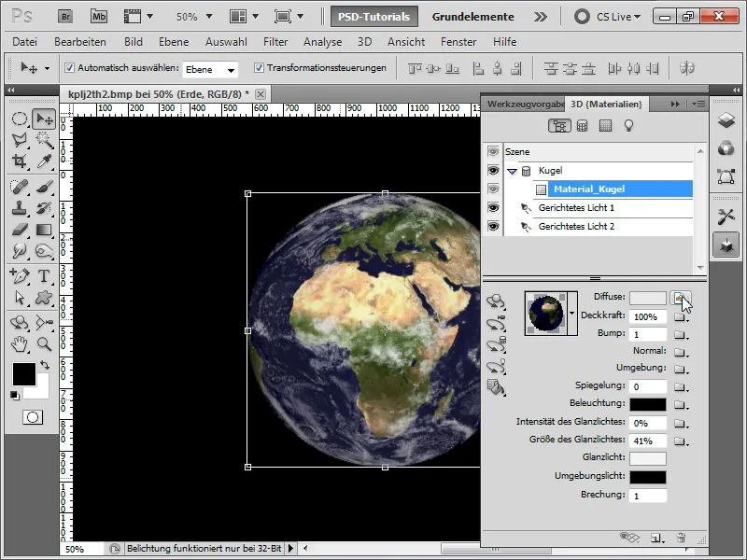Select the Eyedropper tool

44,161
